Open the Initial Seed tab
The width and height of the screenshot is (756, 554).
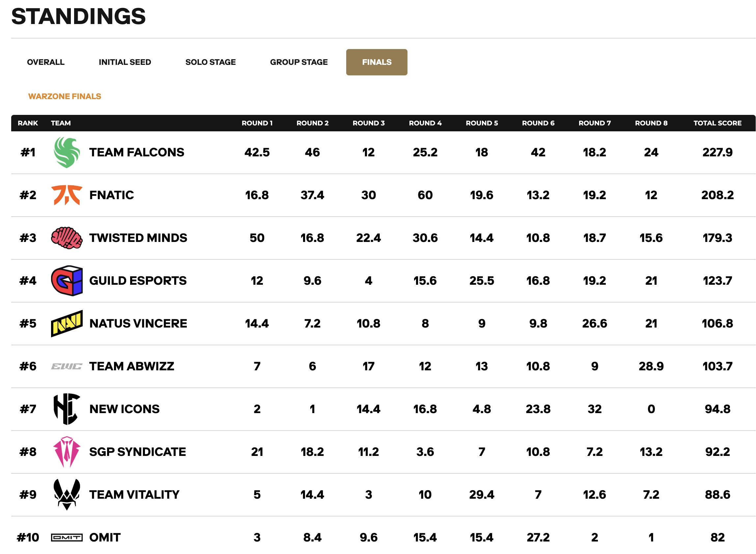(125, 62)
